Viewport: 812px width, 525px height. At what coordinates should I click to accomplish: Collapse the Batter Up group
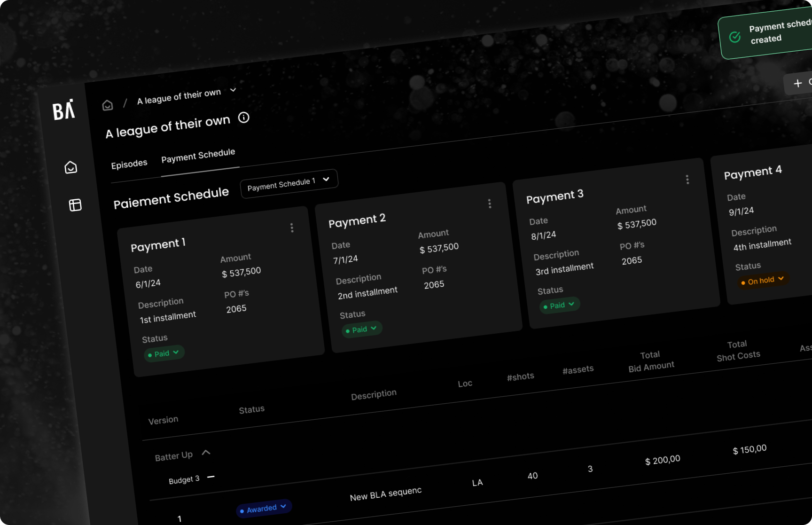(x=206, y=453)
